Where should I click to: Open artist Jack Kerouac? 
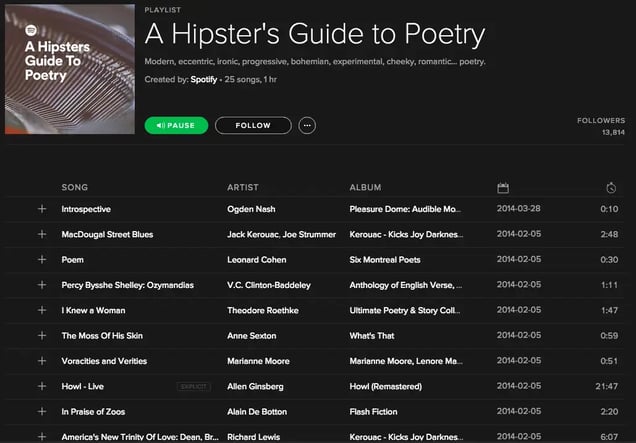253,234
